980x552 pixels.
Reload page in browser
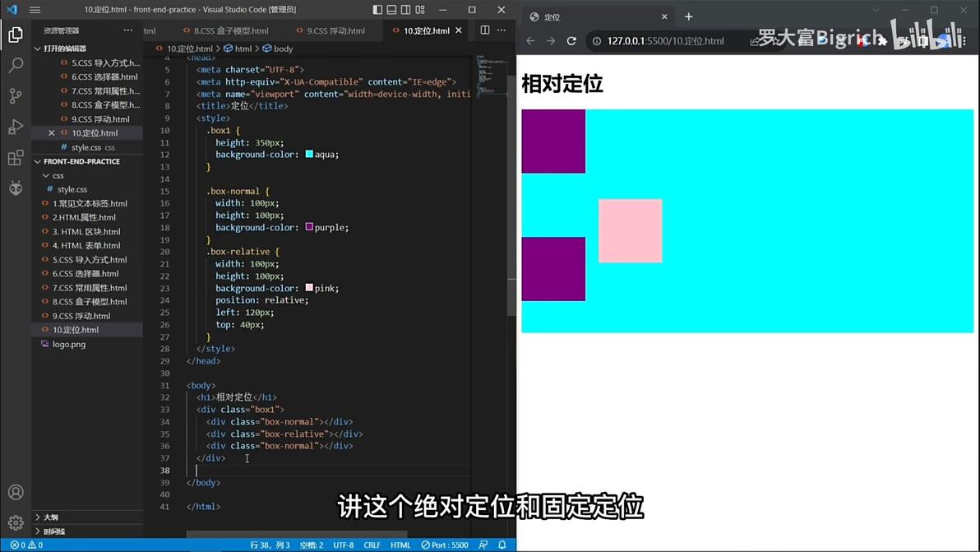point(571,40)
